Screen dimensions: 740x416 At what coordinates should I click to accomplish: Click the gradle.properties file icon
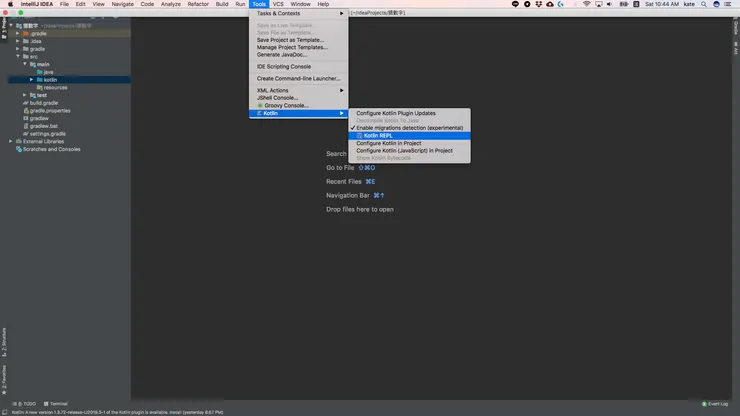click(26, 110)
